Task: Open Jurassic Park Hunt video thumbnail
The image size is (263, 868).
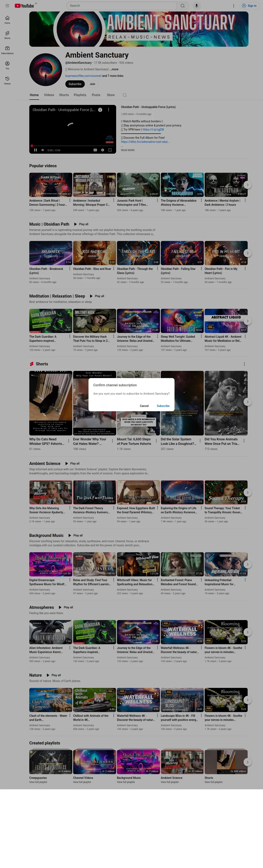Action: coord(138,185)
